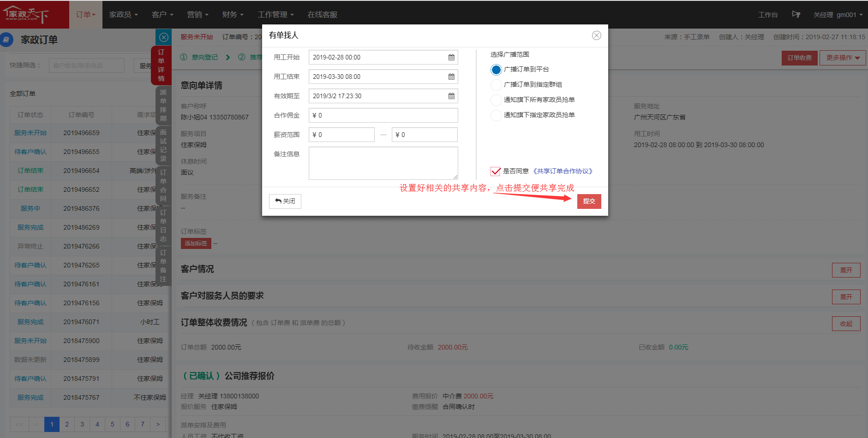
Task: Open calendar picker for 用工开始 date
Action: coord(451,57)
